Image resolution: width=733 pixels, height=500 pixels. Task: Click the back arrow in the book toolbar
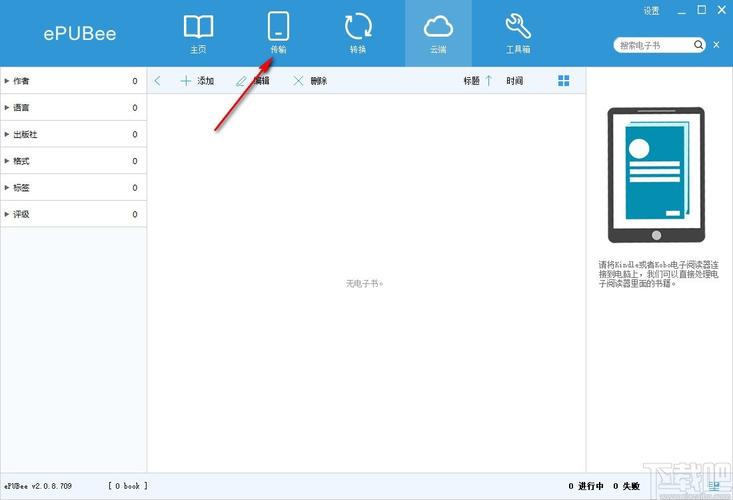pos(158,81)
